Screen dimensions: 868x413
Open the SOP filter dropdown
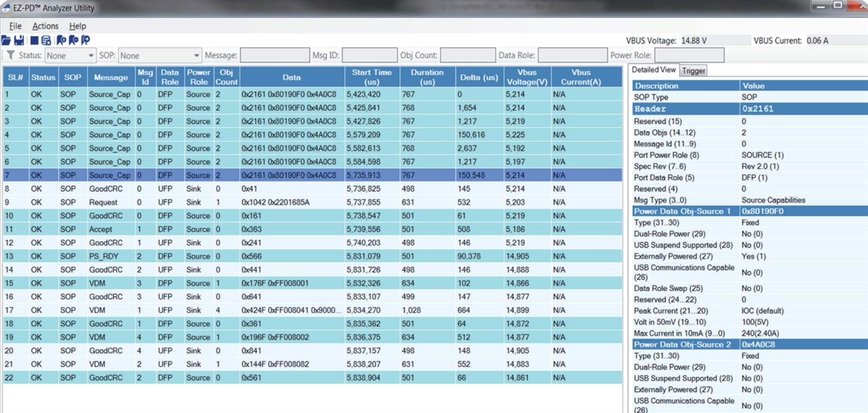tap(196, 55)
